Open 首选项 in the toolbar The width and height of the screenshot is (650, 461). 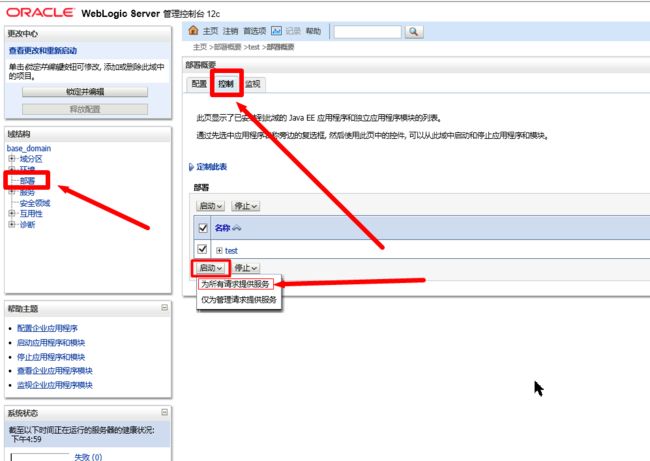[x=254, y=31]
